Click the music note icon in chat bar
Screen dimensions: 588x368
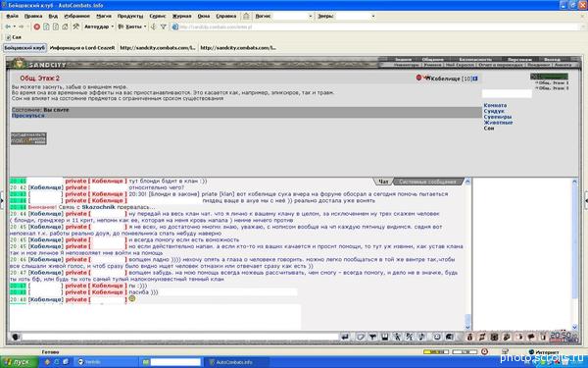point(421,337)
